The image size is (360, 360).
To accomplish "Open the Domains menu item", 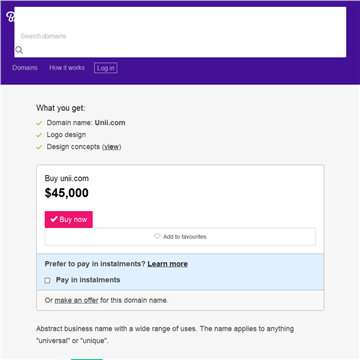I will 25,68.
